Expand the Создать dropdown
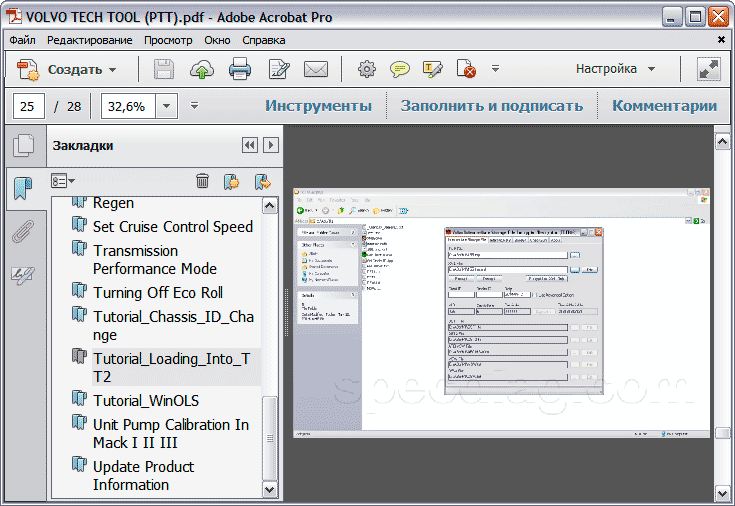Screen dimensions: 735x506 point(113,70)
